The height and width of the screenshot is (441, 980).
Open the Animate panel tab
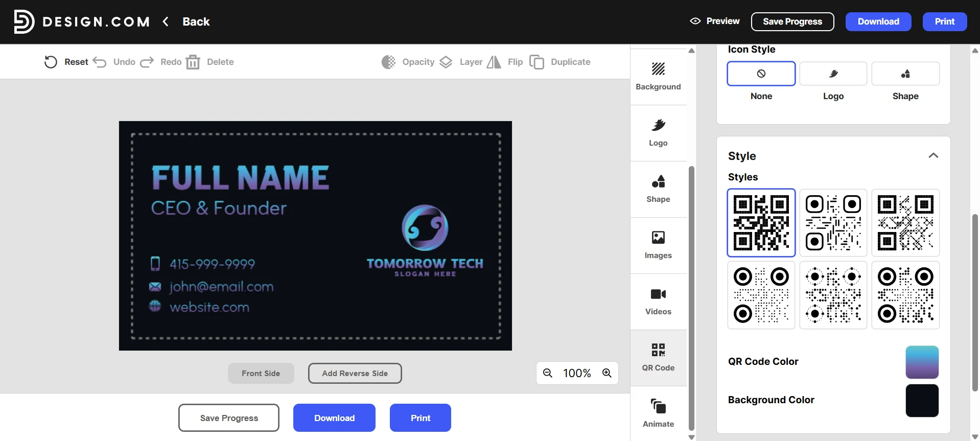(658, 413)
